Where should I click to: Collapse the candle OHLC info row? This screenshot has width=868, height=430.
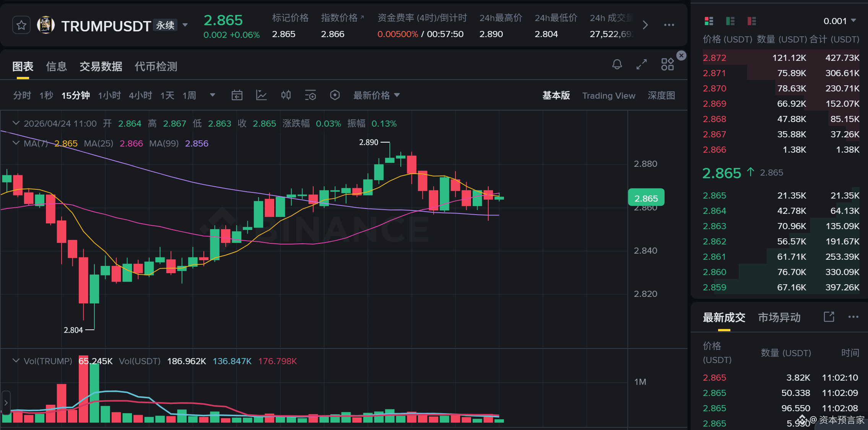(16, 123)
